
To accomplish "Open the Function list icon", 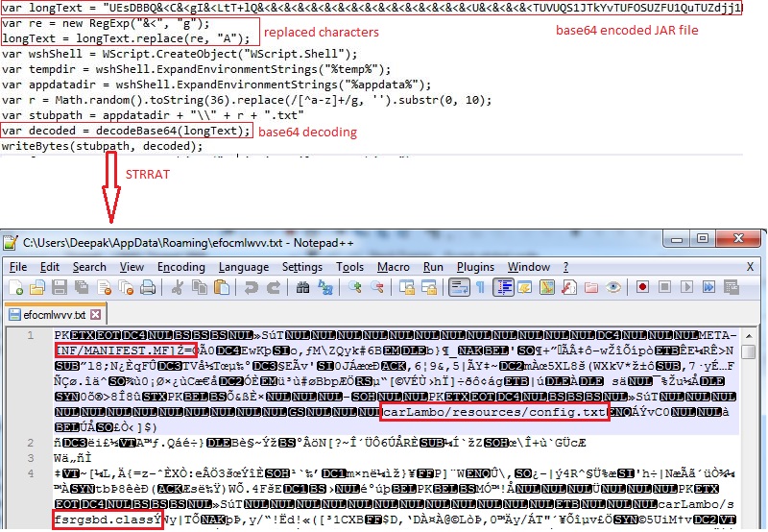I will click(568, 287).
